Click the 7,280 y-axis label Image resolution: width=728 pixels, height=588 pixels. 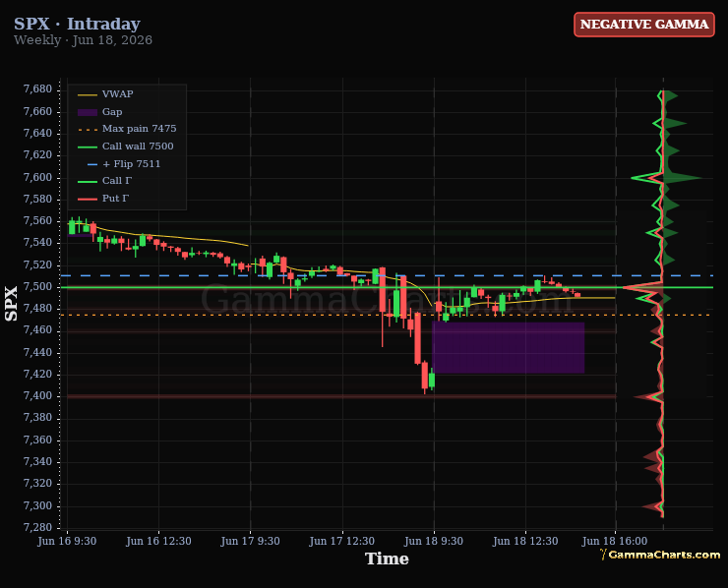point(37,527)
